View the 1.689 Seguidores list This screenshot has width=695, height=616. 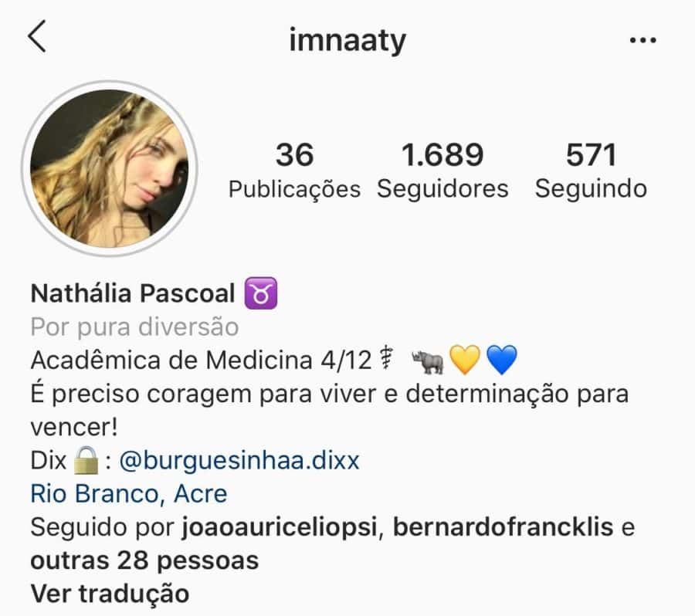(x=442, y=171)
